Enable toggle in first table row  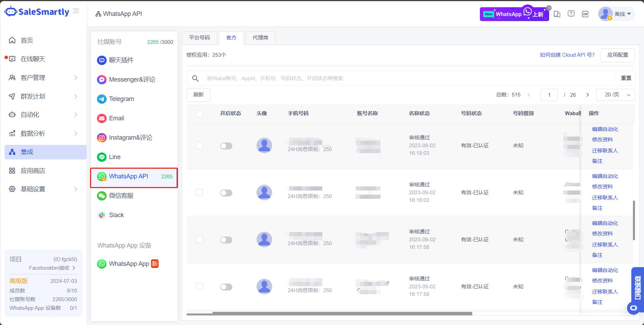pos(226,146)
